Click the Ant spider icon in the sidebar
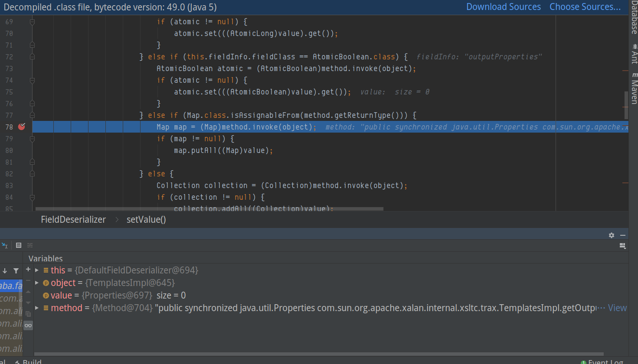Image resolution: width=638 pixels, height=364 pixels. 635,46
